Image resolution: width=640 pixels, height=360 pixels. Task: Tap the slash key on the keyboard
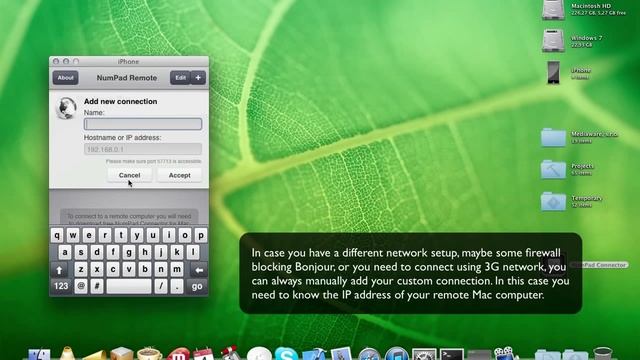click(x=161, y=286)
